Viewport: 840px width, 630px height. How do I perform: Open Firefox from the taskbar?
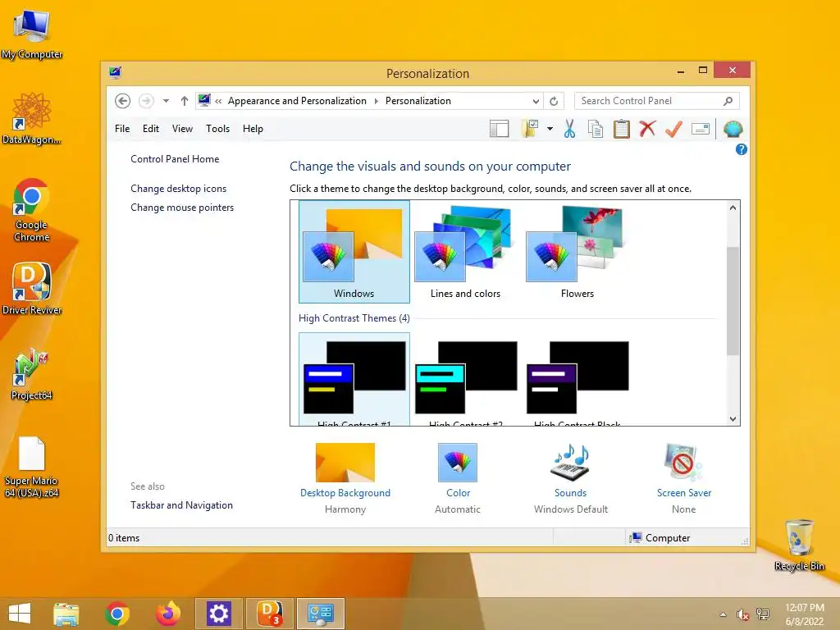click(x=168, y=614)
